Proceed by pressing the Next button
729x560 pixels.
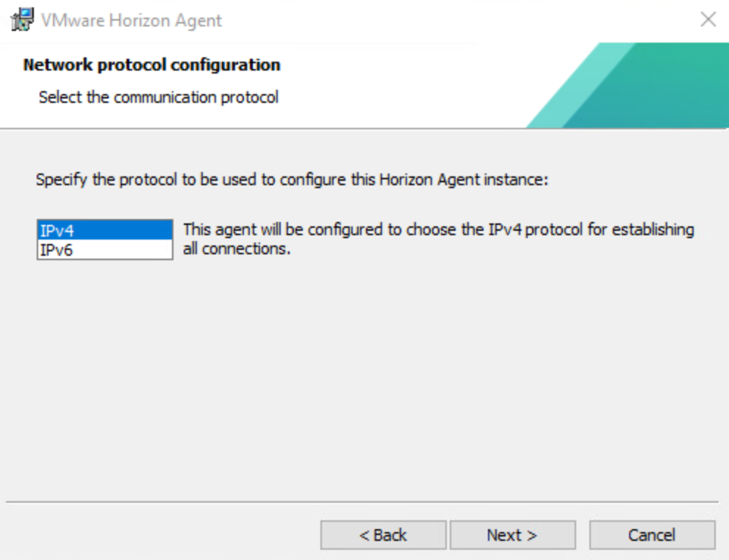(x=512, y=535)
